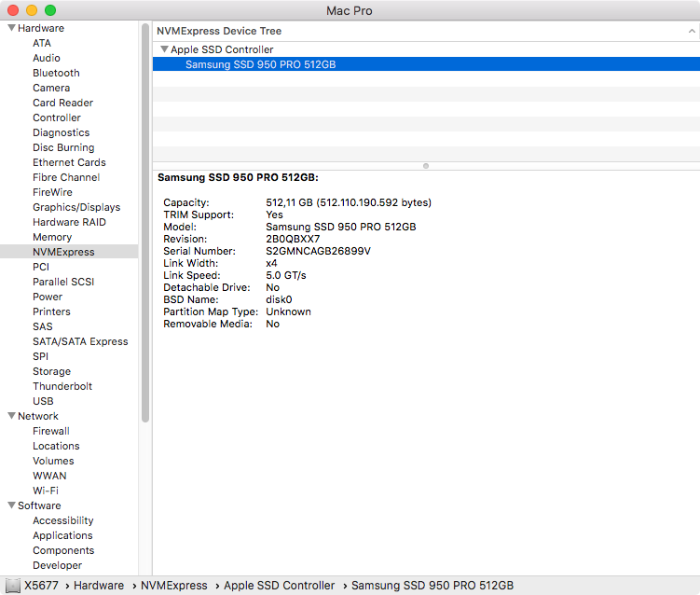
Task: Click the NVMExpress Device Tree sort chevron
Action: [692, 31]
